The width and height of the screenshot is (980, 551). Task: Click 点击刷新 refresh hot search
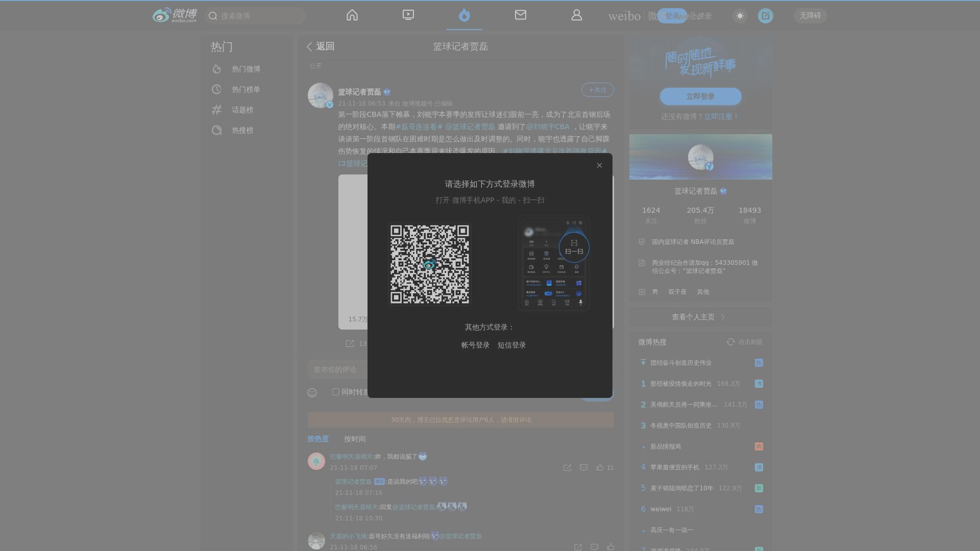pos(745,342)
